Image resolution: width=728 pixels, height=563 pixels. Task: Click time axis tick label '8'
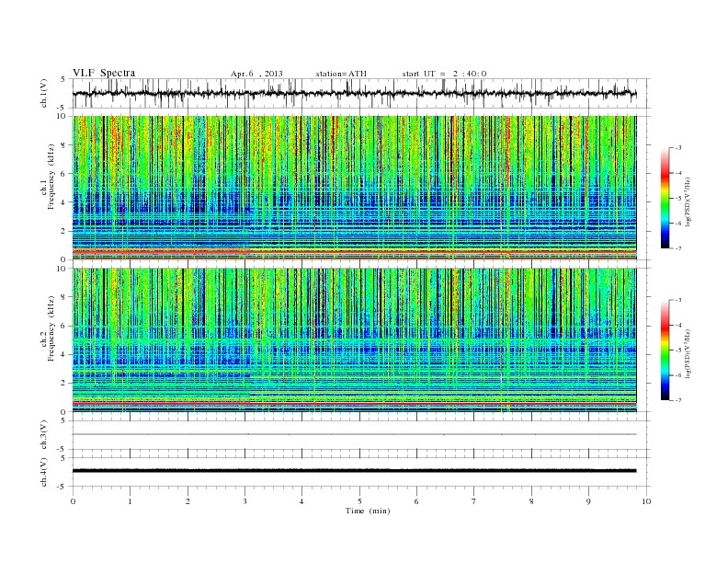pyautogui.click(x=531, y=501)
